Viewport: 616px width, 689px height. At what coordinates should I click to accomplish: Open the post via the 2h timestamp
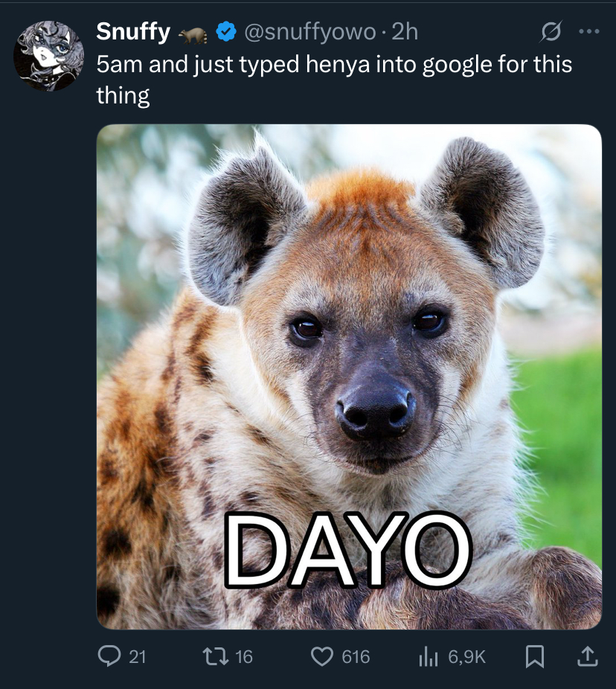(x=405, y=32)
